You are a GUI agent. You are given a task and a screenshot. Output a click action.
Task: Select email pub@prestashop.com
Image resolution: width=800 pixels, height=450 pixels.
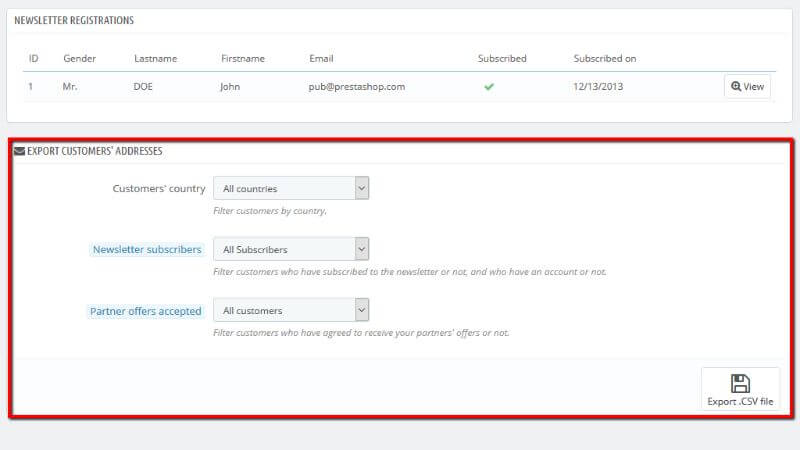tap(357, 87)
